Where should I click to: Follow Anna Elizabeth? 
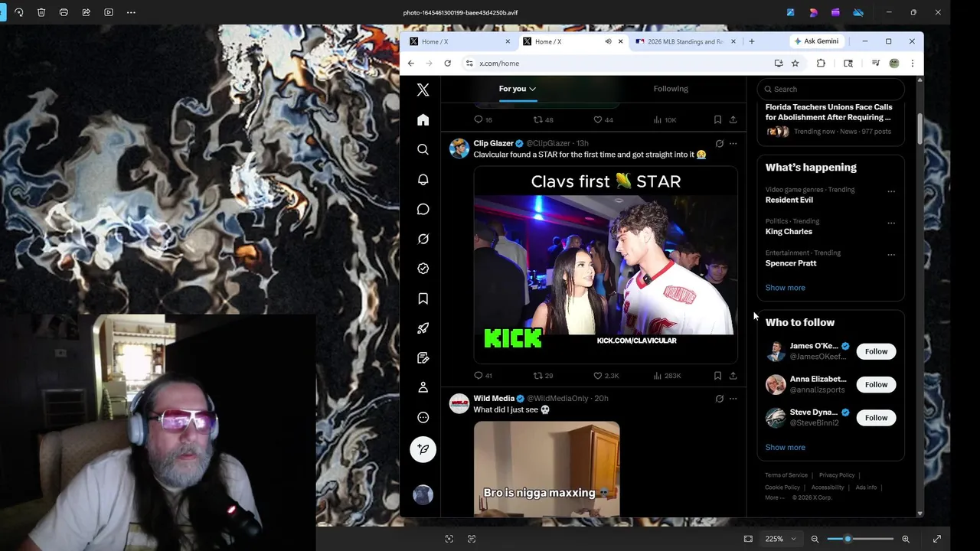point(876,384)
